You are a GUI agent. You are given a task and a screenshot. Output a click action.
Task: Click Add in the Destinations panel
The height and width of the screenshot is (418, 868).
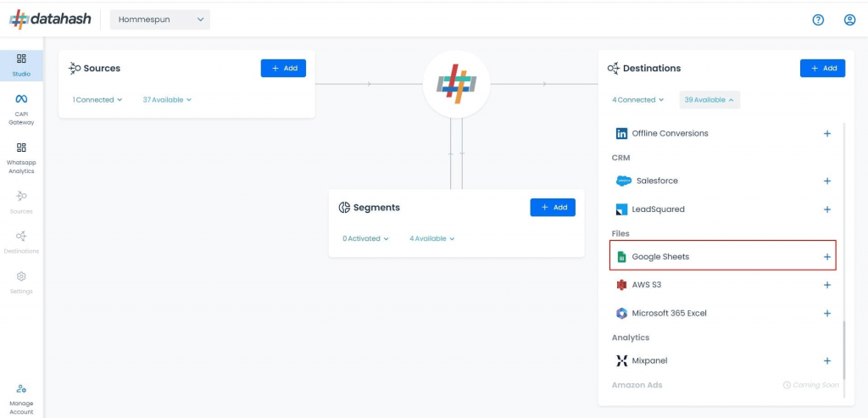click(x=822, y=68)
